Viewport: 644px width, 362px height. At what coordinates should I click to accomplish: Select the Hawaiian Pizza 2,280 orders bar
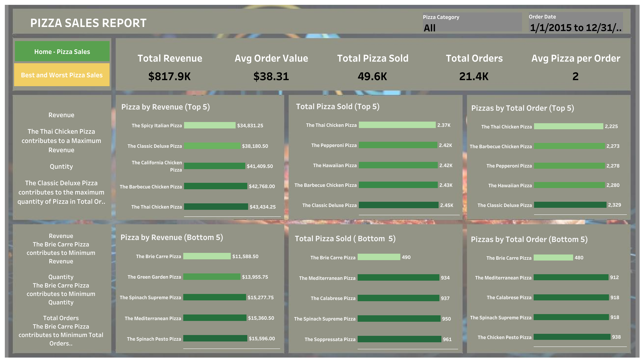(569, 185)
